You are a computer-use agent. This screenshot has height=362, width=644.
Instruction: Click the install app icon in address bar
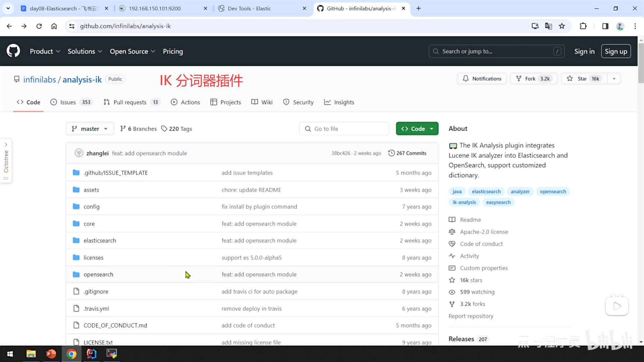pos(535,26)
